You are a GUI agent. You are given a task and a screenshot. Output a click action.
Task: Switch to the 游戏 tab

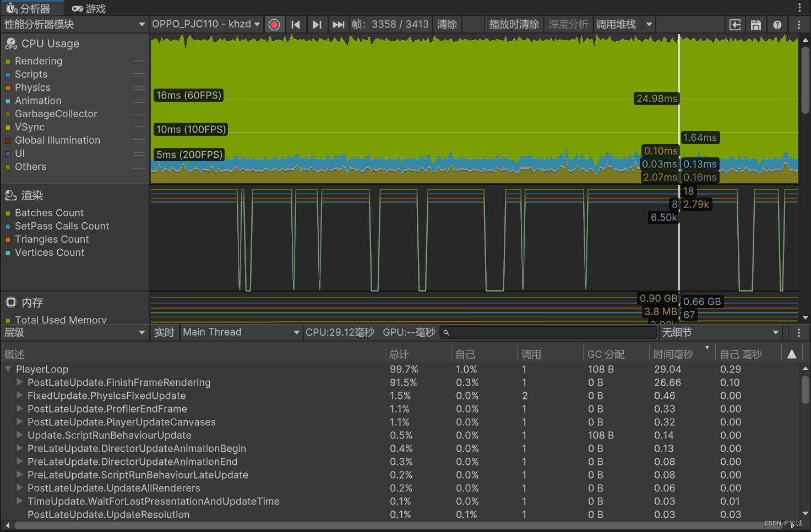[89, 8]
